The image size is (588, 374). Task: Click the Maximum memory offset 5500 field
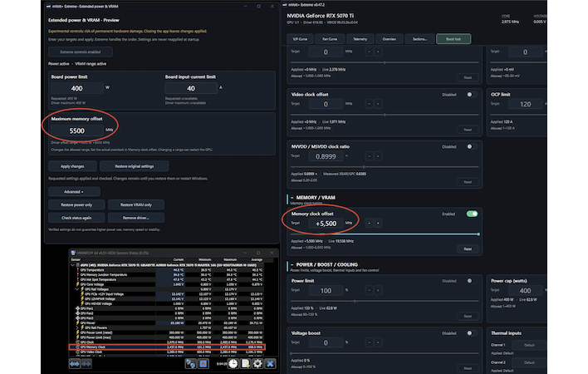pyautogui.click(x=77, y=130)
